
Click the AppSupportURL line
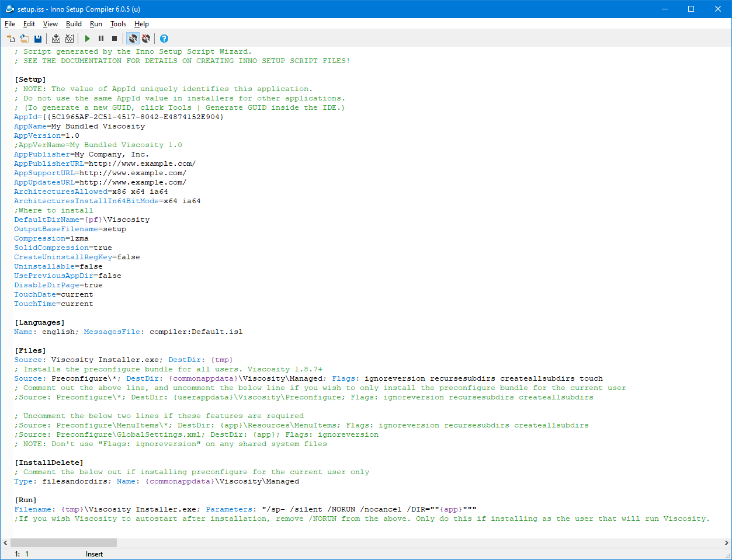(x=100, y=173)
